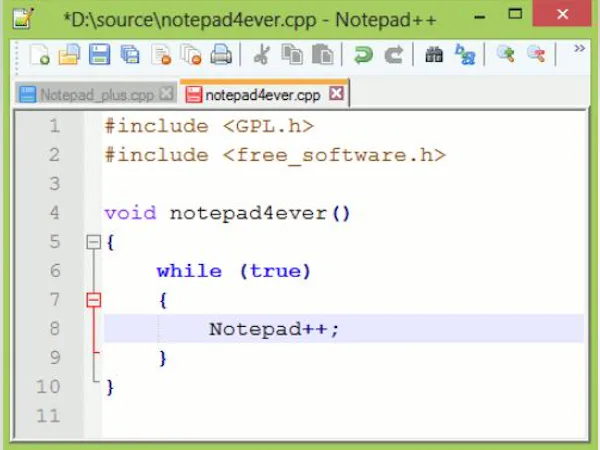600x450 pixels.
Task: Cut selection using the scissors icon
Action: click(262, 54)
